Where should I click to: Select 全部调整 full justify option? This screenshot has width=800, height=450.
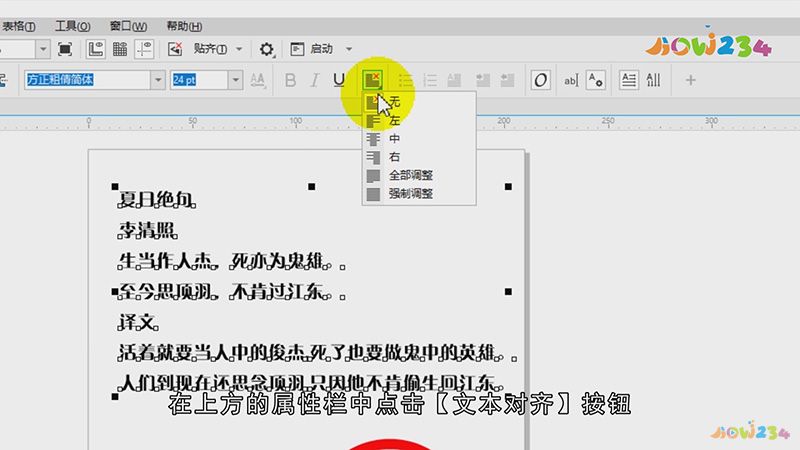419,176
